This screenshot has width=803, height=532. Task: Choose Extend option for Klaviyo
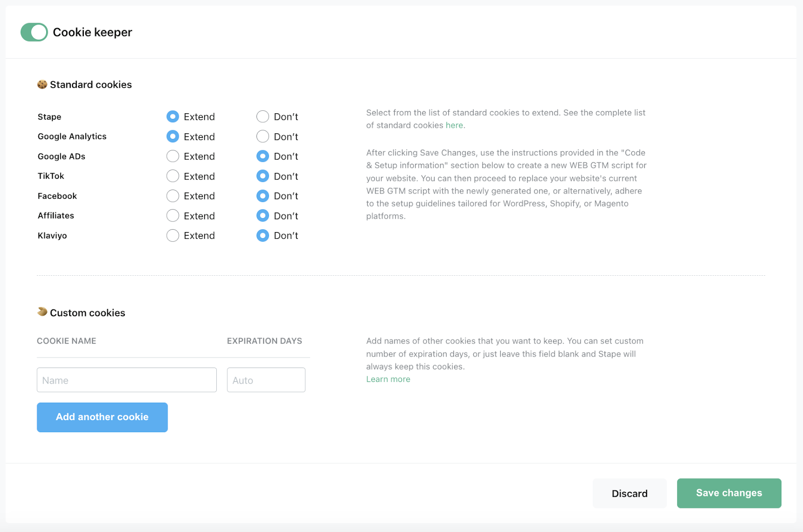(173, 236)
